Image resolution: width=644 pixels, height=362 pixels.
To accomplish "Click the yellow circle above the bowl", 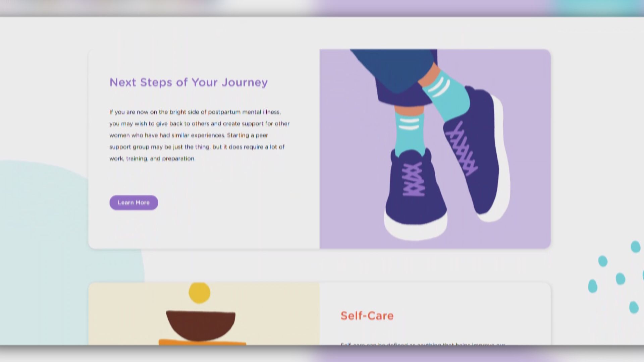I will [x=200, y=293].
